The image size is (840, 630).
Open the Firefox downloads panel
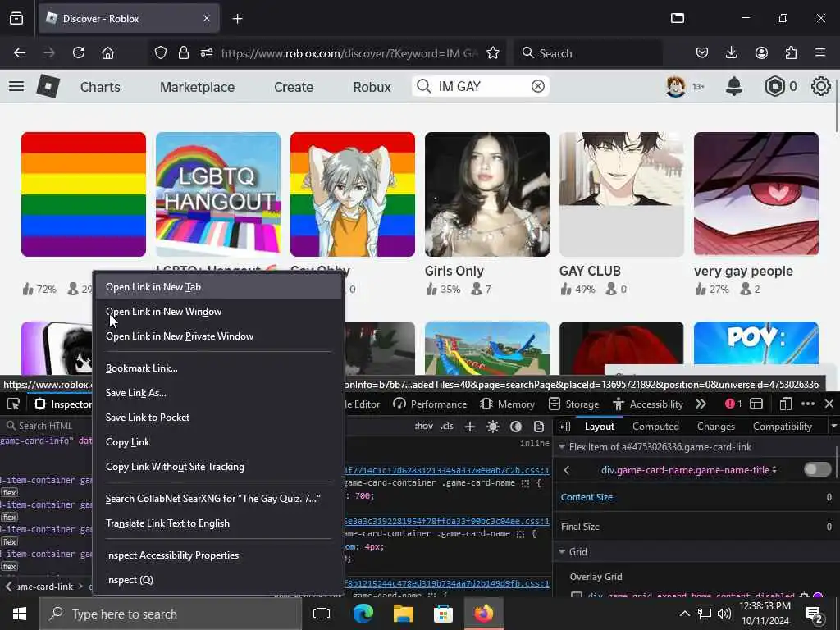tap(731, 53)
